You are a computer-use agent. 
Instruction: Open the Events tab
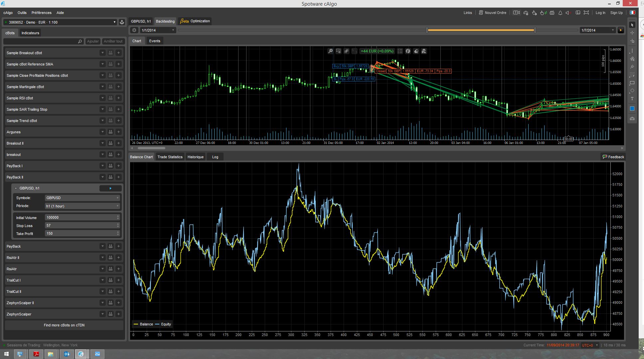coord(155,41)
